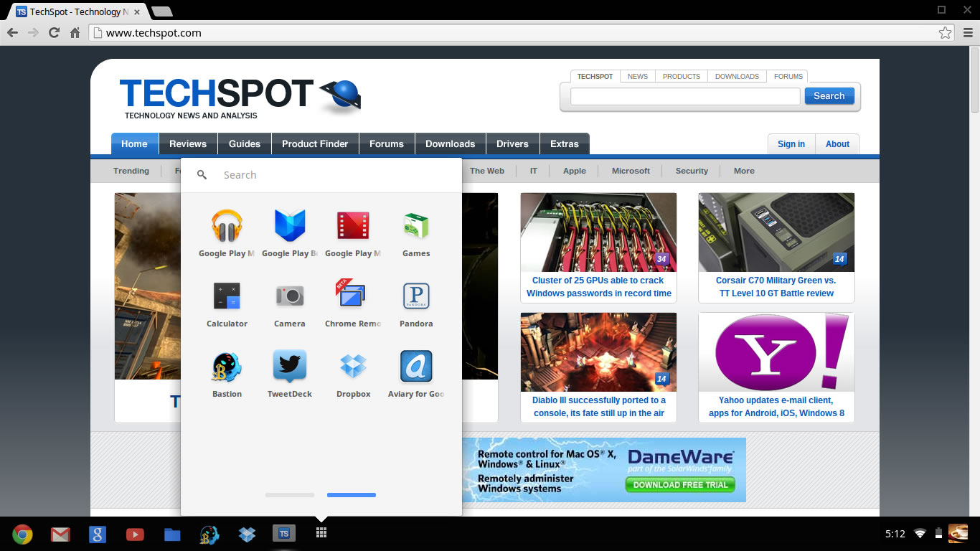Screen dimensions: 980x551
Task: Click the Chrome icon in the shelf
Action: point(22,534)
